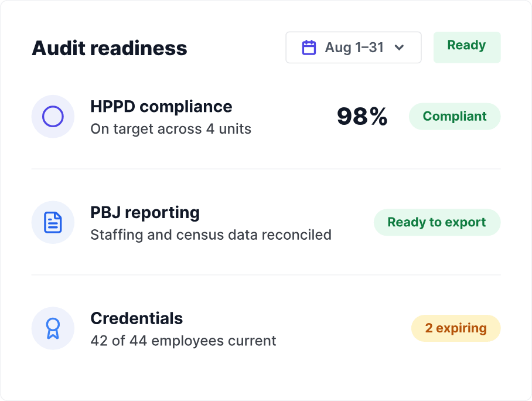This screenshot has width=532, height=401.
Task: Click the Audit readiness heading
Action: [x=109, y=48]
